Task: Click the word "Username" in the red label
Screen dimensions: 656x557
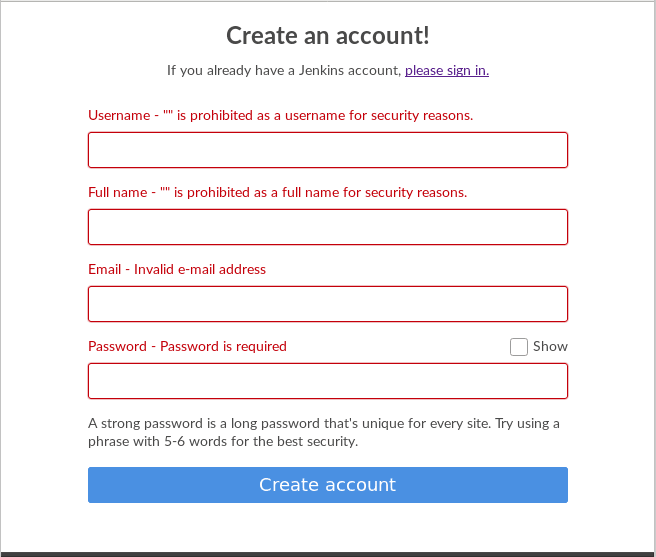Action: click(118, 115)
